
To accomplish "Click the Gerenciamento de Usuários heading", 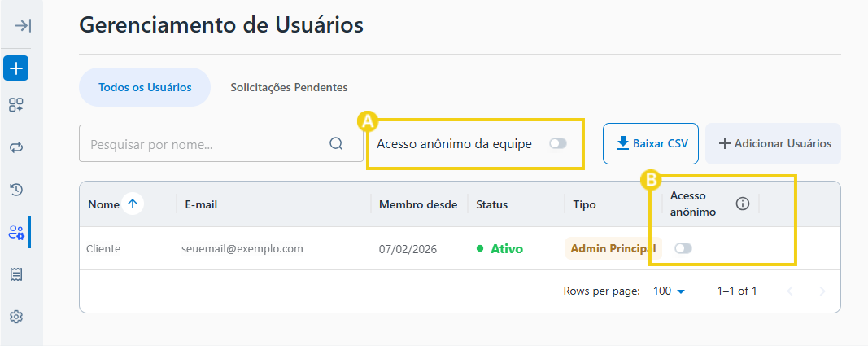I will click(221, 25).
